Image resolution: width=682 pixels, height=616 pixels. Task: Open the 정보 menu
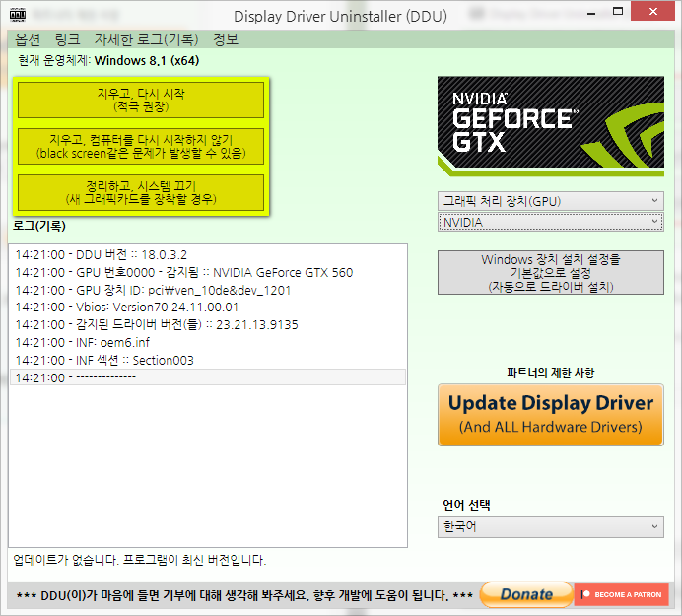[x=226, y=39]
